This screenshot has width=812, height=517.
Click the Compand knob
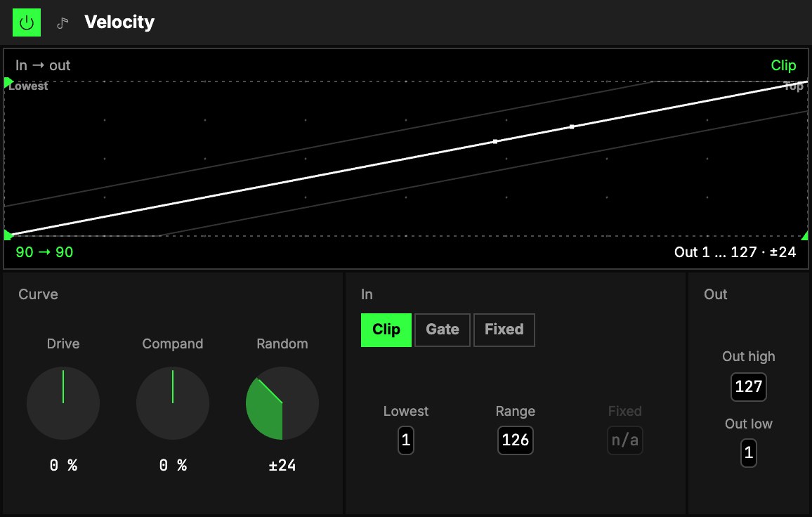[x=173, y=403]
